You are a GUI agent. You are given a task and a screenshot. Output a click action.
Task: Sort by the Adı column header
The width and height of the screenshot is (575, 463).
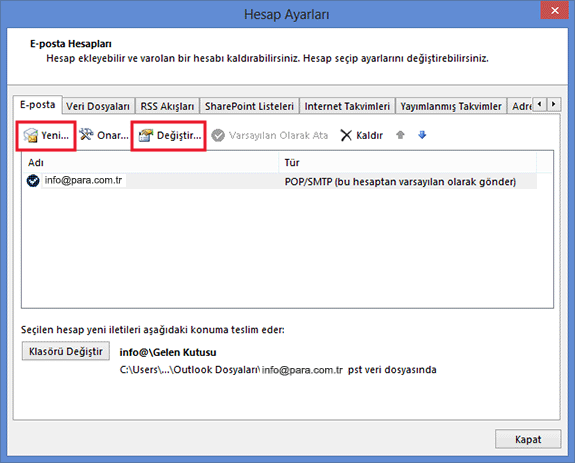click(150, 163)
